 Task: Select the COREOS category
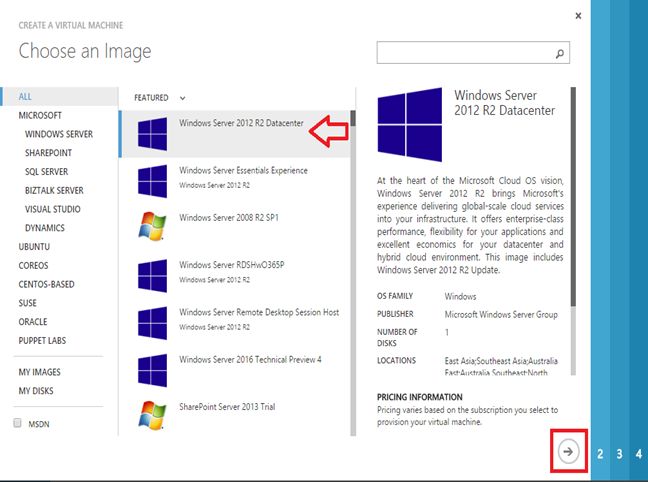coord(33,265)
